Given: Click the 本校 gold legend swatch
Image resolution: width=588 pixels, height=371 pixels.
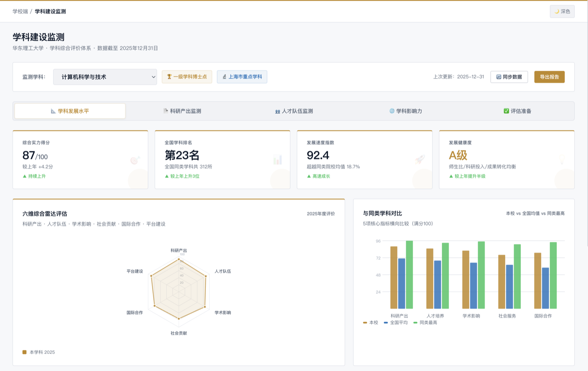Looking at the screenshot, I should click(x=365, y=323).
